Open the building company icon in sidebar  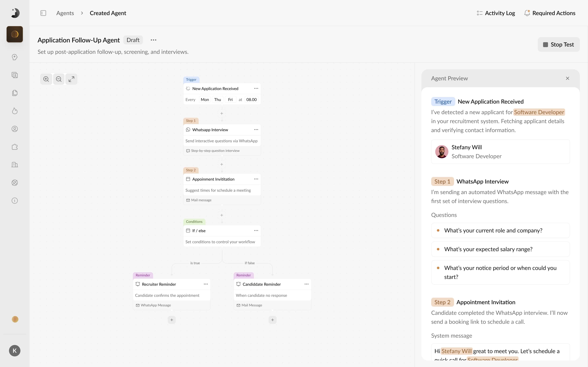[15, 165]
